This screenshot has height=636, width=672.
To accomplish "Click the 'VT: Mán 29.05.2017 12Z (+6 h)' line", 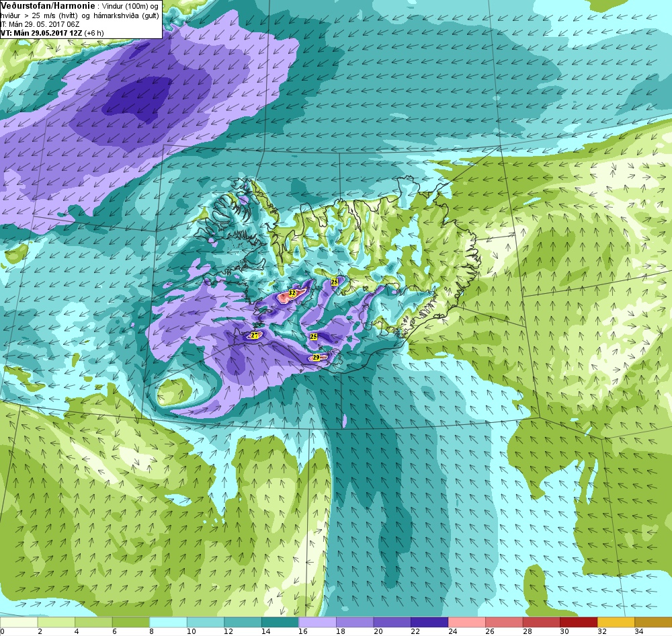I will click(x=52, y=33).
